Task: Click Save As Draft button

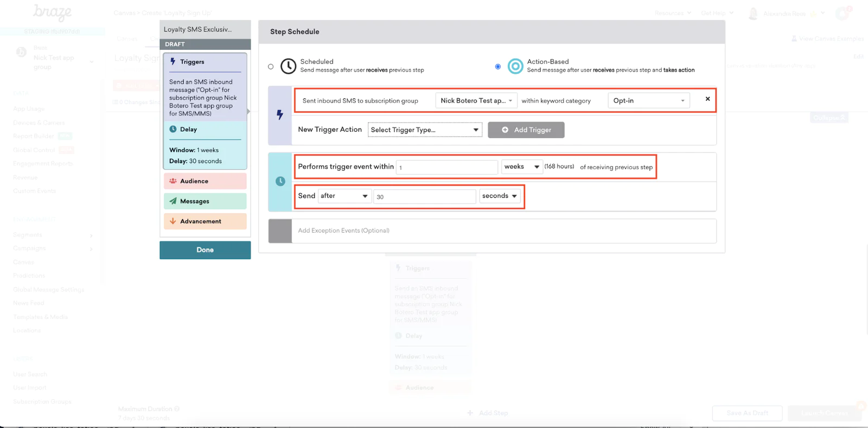Action: 747,413
